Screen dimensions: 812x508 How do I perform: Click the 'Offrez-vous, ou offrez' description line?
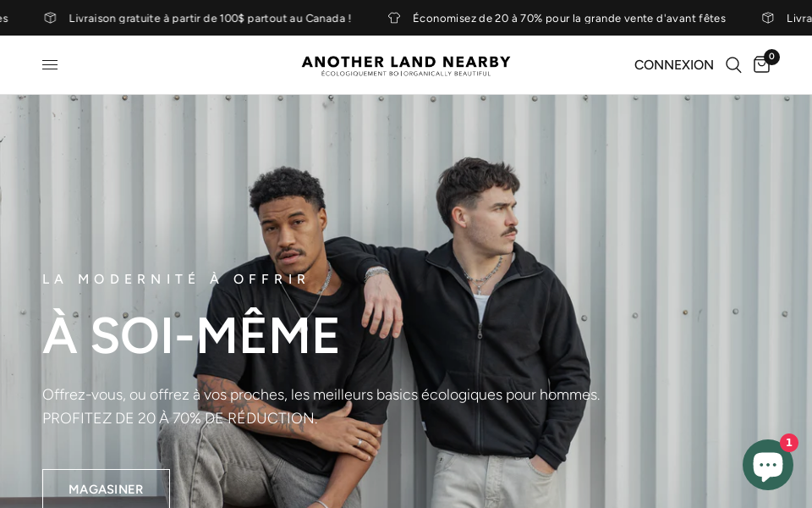click(321, 395)
